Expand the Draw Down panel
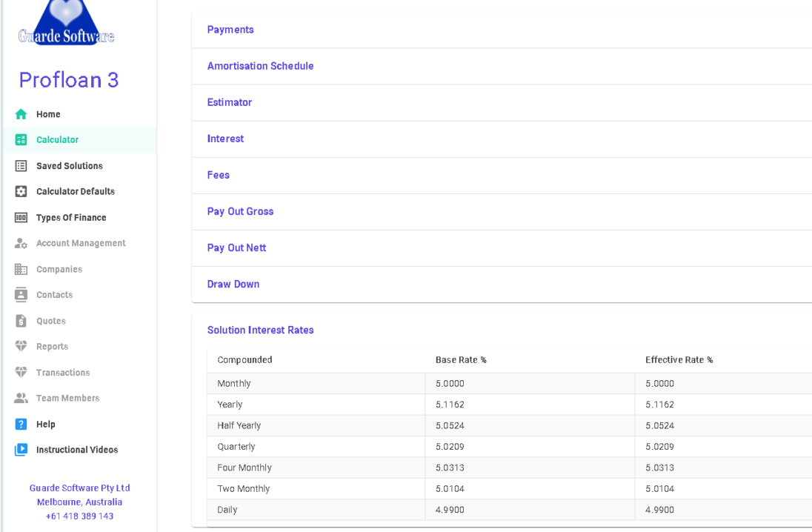812x532 pixels. click(502, 284)
